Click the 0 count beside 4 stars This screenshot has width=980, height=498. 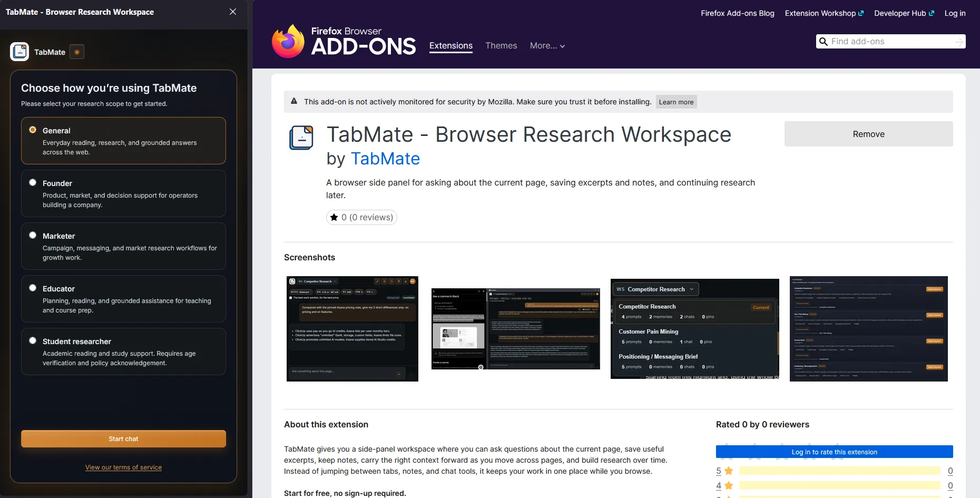point(950,485)
